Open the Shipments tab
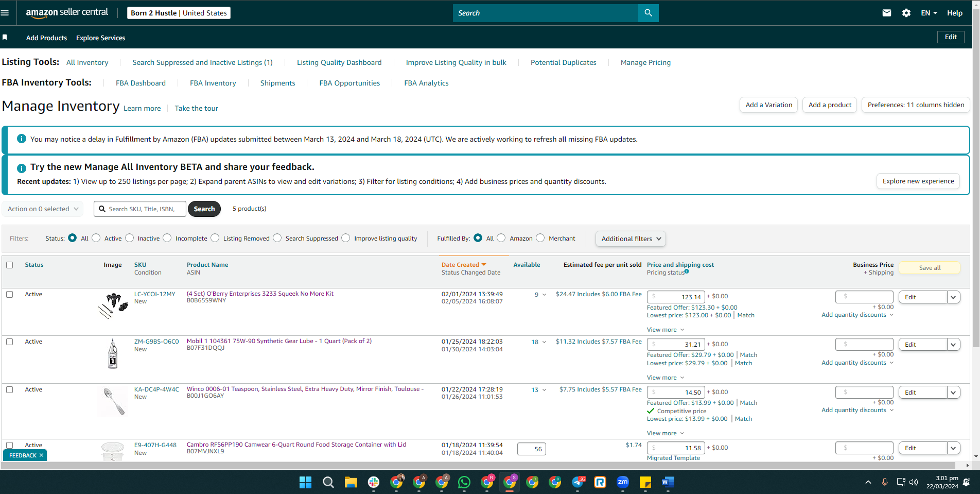 [277, 83]
